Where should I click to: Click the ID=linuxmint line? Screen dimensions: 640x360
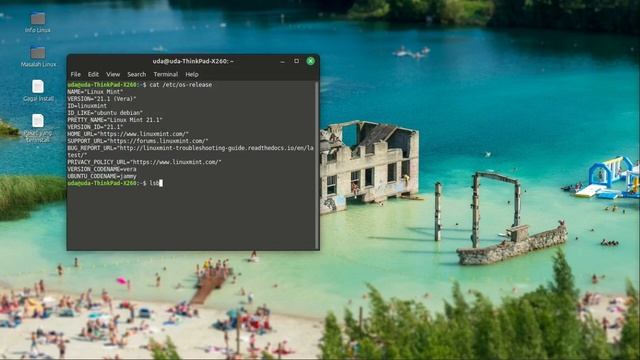click(87, 106)
